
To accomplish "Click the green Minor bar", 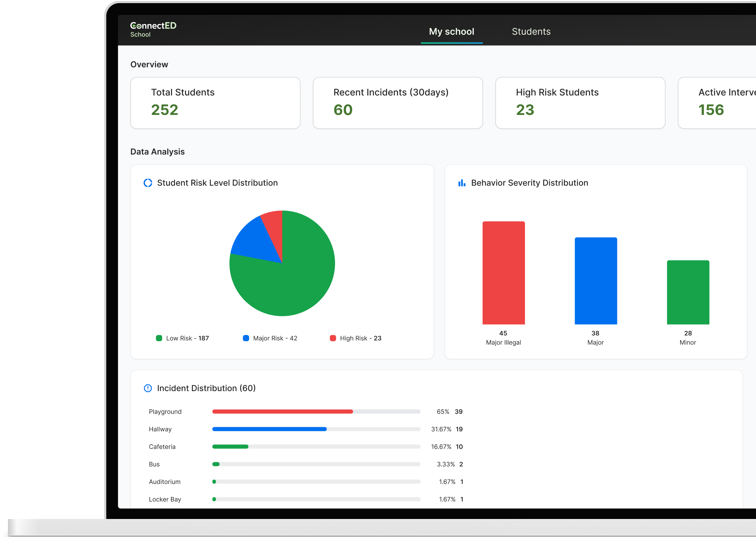I will (x=688, y=292).
